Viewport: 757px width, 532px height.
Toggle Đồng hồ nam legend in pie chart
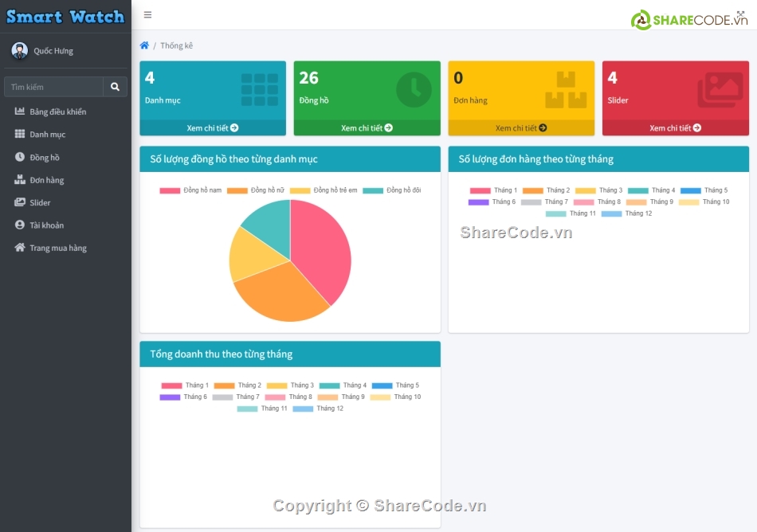click(x=191, y=190)
